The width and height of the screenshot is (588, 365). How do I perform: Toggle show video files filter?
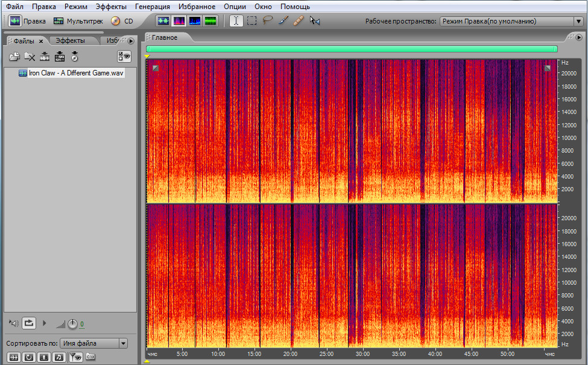(x=44, y=357)
